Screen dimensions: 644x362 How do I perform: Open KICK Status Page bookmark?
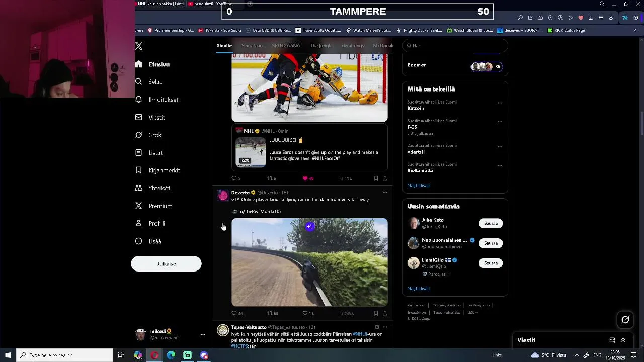click(566, 30)
